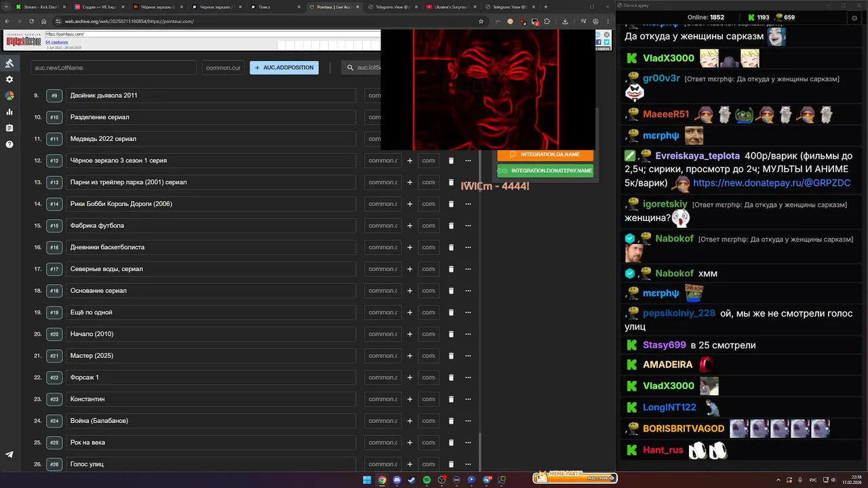Edit lot name Медведь 2022 сериал
This screenshot has width=868, height=488.
click(211, 139)
